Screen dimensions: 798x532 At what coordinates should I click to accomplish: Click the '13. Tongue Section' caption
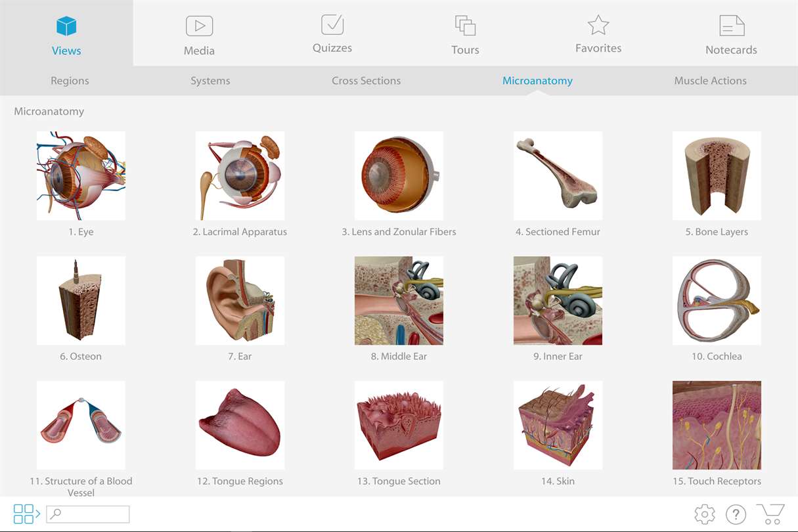tap(399, 481)
